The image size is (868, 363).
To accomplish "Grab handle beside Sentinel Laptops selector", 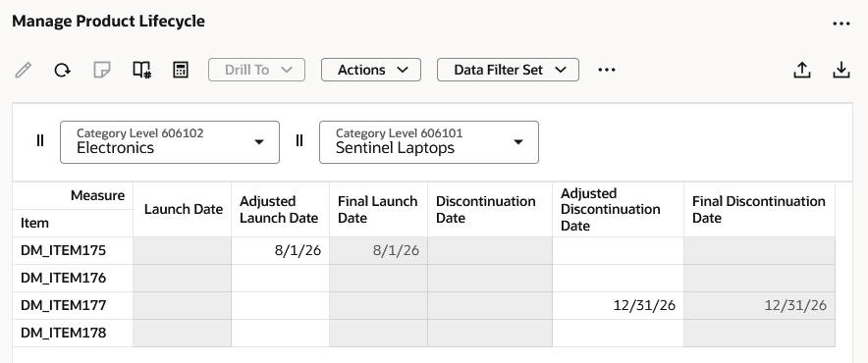I will tap(299, 140).
